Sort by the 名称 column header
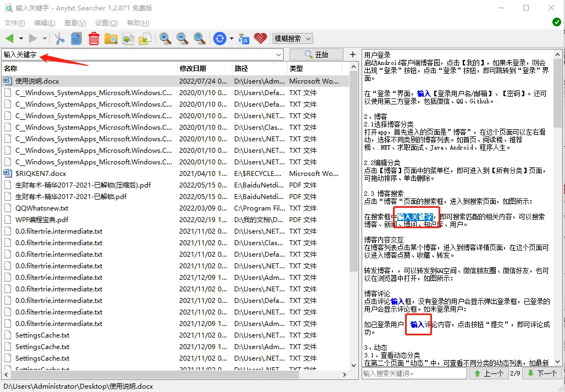Screen dimensions: 565x392 click(x=90, y=69)
